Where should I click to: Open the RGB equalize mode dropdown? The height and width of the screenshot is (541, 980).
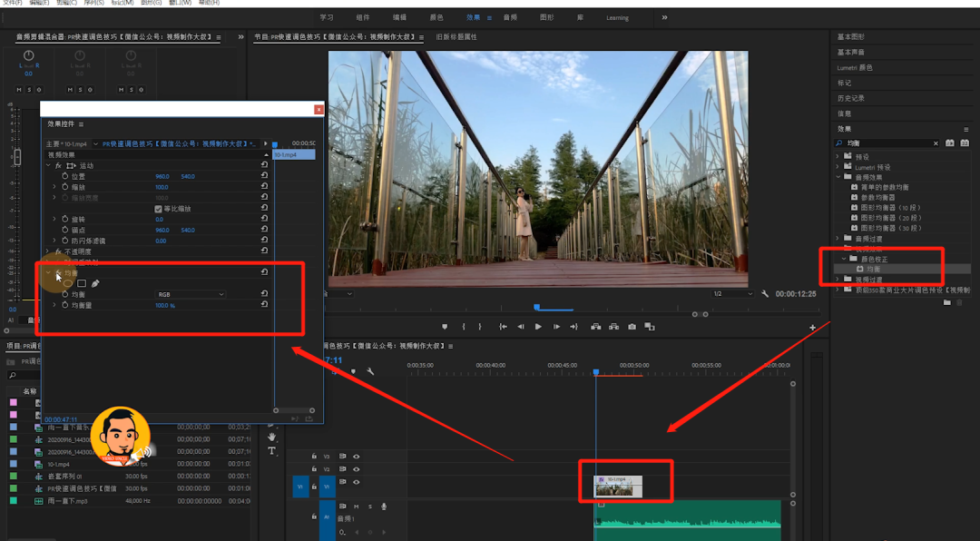(190, 294)
